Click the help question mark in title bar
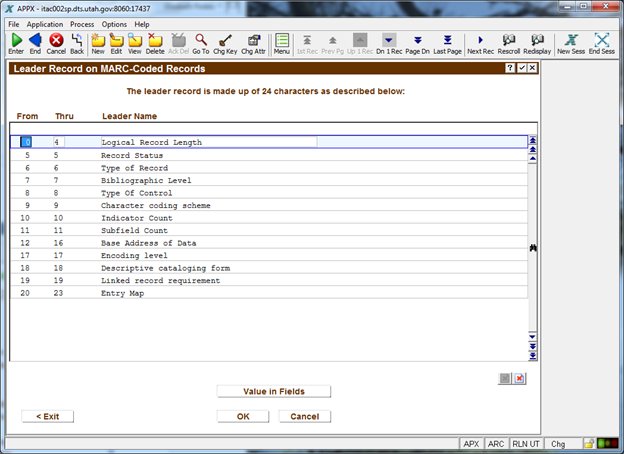Image resolution: width=624 pixels, height=454 pixels. (x=509, y=68)
